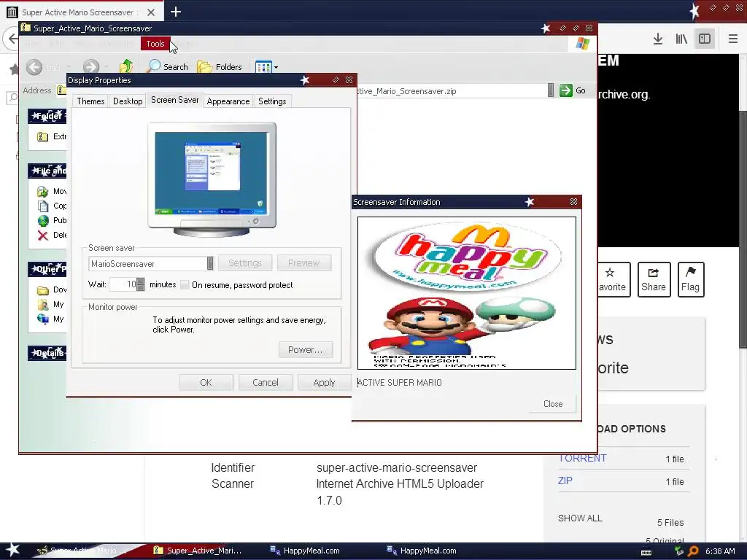Click the Share button on archive page

654,279
